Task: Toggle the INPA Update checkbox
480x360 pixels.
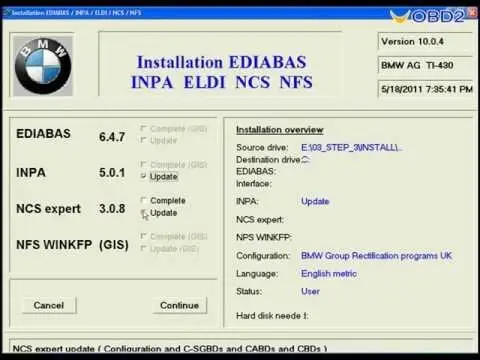Action: point(143,176)
